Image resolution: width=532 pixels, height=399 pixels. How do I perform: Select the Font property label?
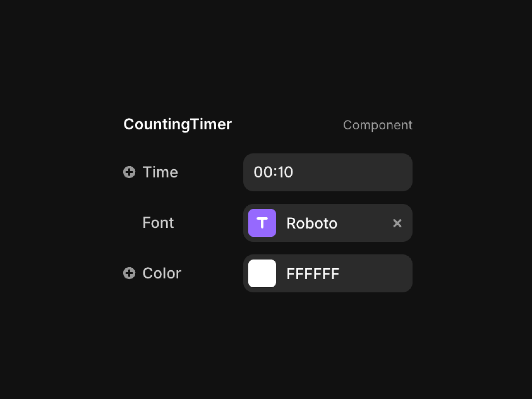click(x=158, y=223)
